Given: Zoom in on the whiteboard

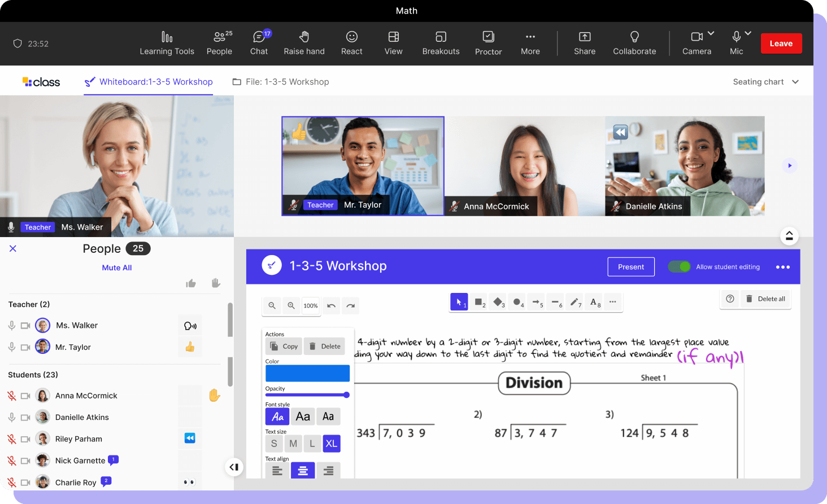Looking at the screenshot, I should coord(291,306).
